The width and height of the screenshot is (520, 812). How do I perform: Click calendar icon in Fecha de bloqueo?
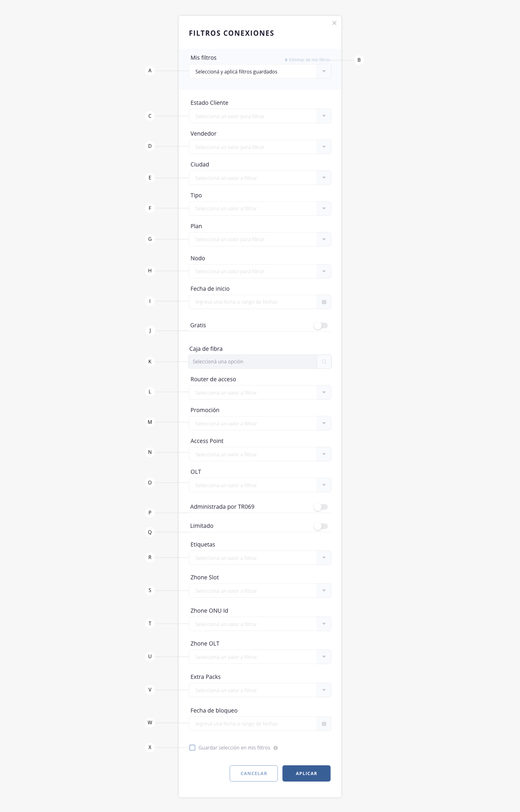[x=324, y=724]
